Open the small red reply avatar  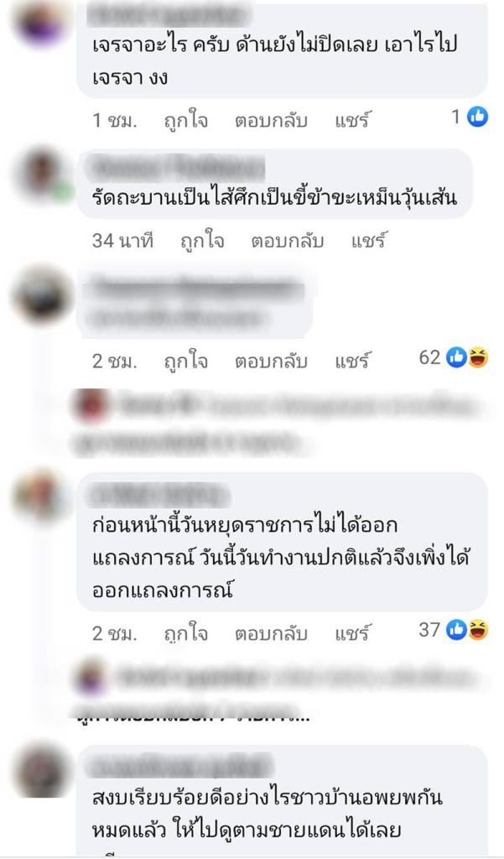91,406
